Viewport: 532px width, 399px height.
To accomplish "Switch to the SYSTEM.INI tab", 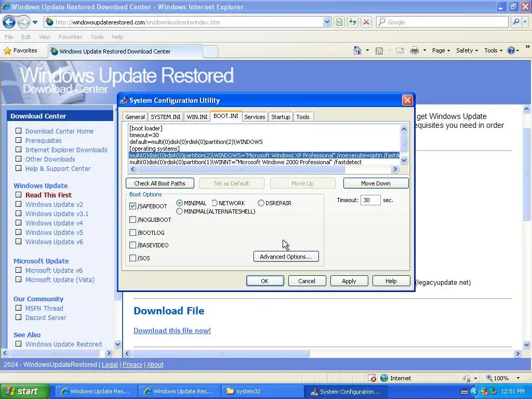I will click(x=166, y=117).
